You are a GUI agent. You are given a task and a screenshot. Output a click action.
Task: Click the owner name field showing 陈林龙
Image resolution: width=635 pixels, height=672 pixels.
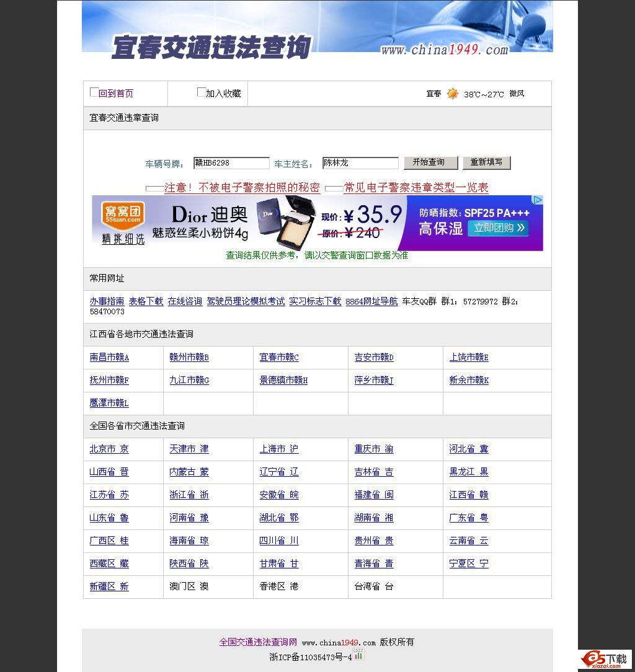pyautogui.click(x=360, y=163)
